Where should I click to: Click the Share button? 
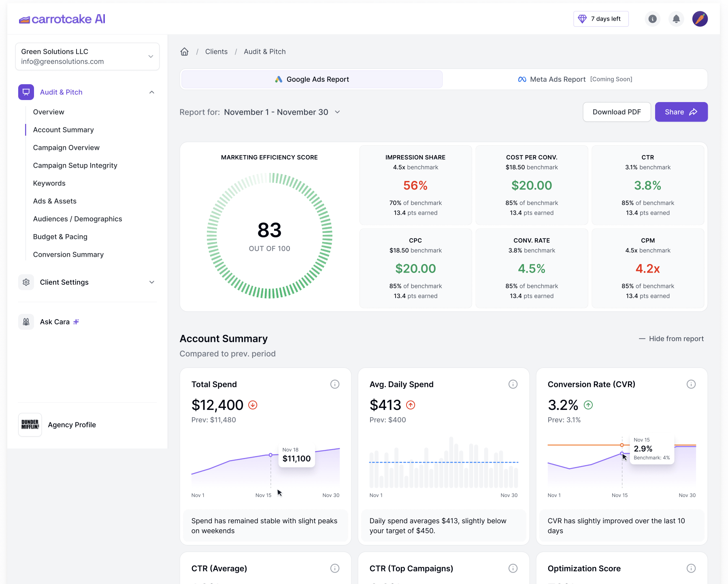coord(681,112)
